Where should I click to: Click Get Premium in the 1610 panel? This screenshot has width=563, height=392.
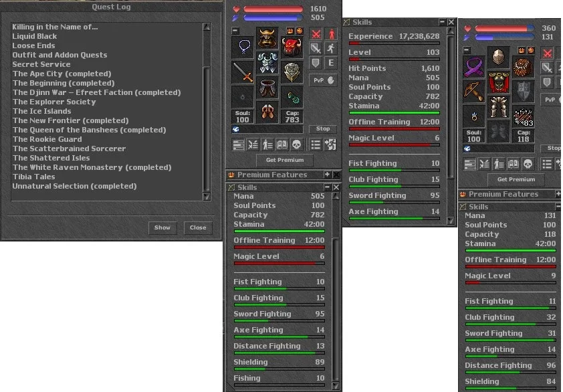(x=285, y=161)
